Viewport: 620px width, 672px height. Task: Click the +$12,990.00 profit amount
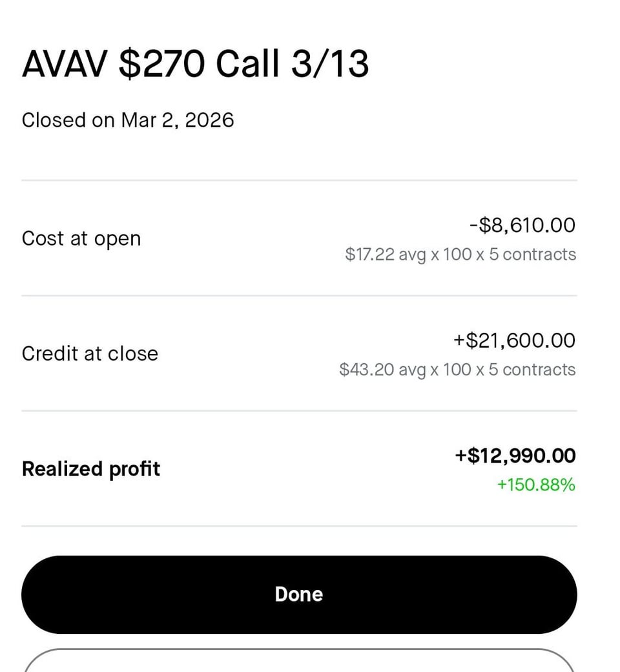515,456
